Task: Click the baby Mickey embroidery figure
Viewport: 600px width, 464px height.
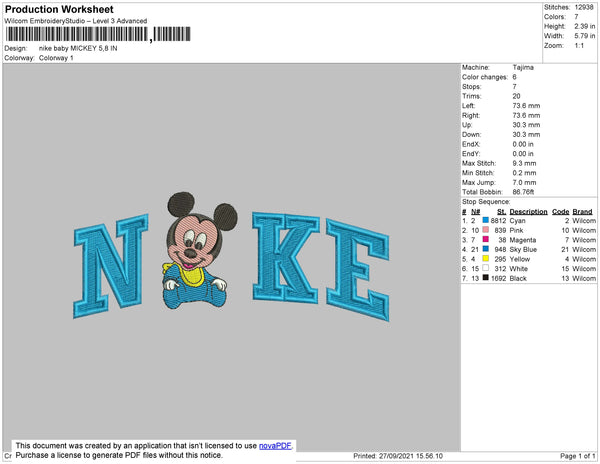Action: tap(199, 251)
